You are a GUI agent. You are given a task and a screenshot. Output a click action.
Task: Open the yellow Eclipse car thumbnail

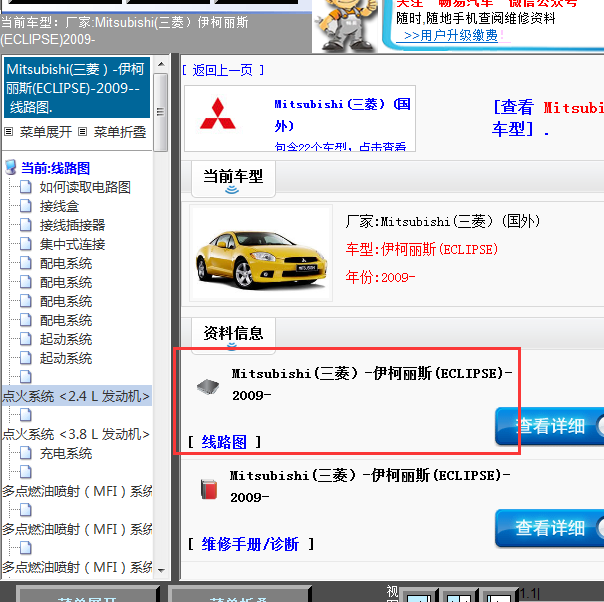pos(261,253)
